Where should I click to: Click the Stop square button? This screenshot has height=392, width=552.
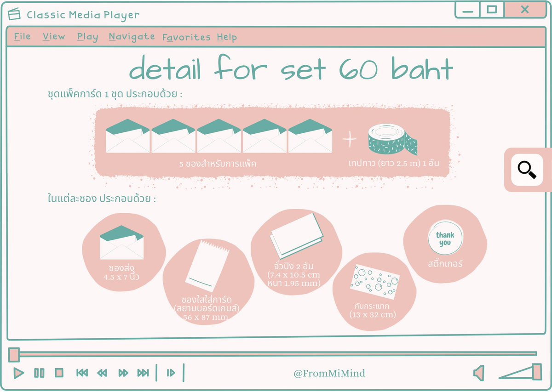[59, 373]
